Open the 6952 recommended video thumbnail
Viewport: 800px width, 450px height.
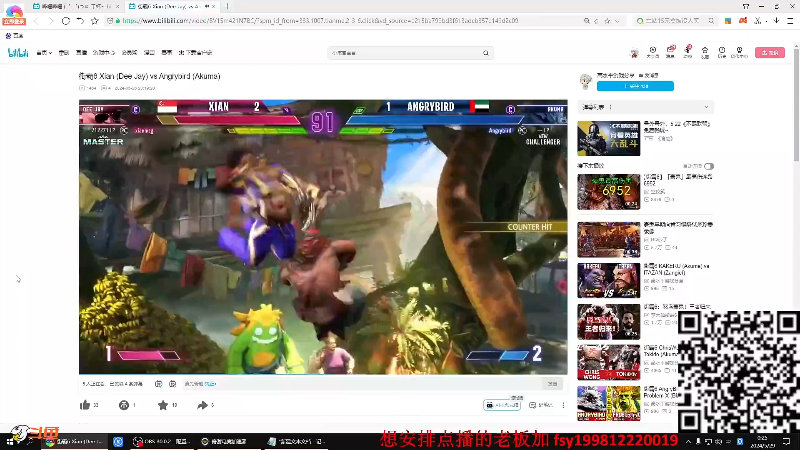[x=608, y=191]
